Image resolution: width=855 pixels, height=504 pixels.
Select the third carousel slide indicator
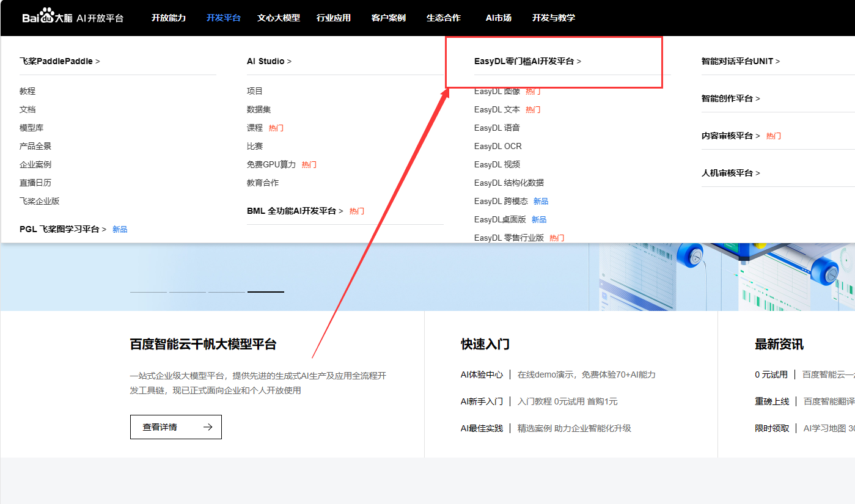(227, 292)
